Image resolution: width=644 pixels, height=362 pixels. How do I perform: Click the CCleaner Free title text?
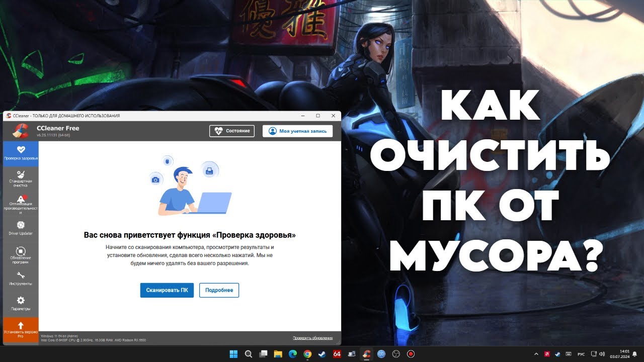click(58, 128)
